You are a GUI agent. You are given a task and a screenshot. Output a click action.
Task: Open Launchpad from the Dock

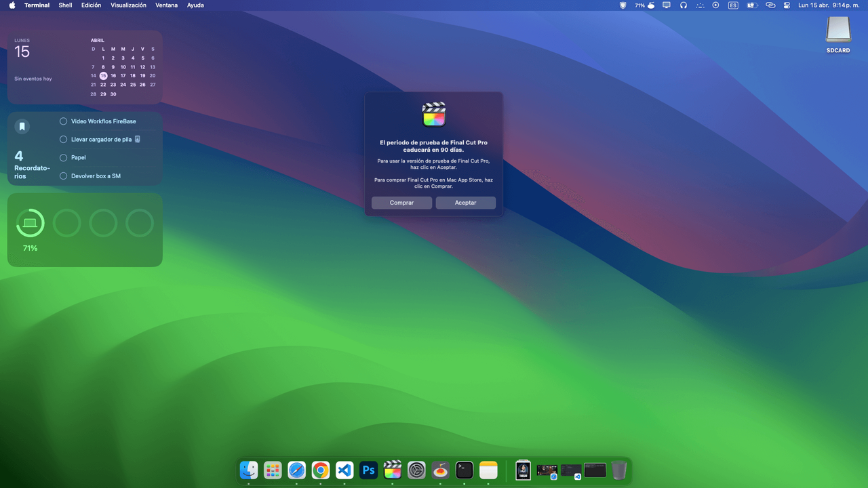273,470
